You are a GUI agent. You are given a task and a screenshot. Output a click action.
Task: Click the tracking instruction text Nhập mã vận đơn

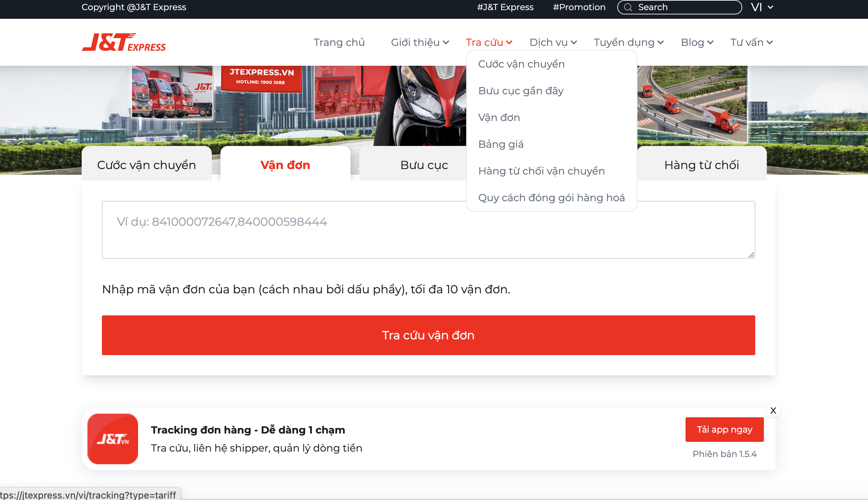pyautogui.click(x=306, y=289)
